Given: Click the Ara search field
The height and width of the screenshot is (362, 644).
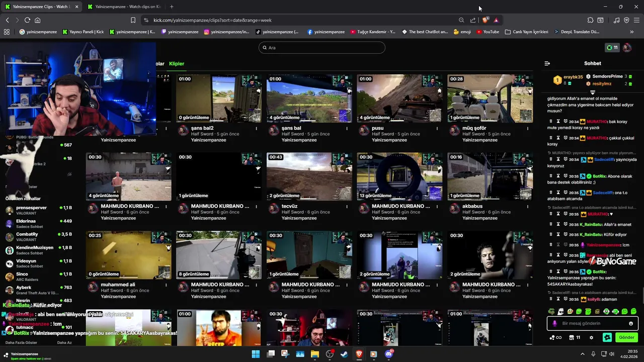Looking at the screenshot, I should coord(322,48).
